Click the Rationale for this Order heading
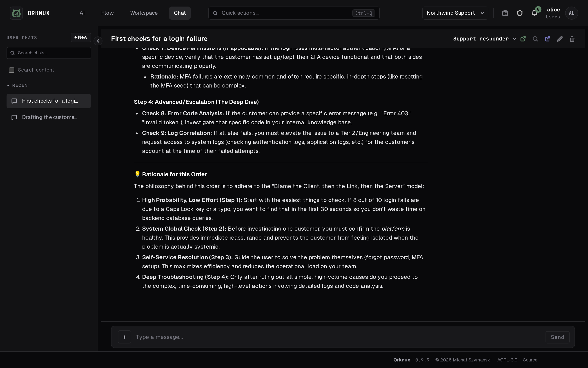Image resolution: width=588 pixels, height=368 pixels. tap(174, 174)
